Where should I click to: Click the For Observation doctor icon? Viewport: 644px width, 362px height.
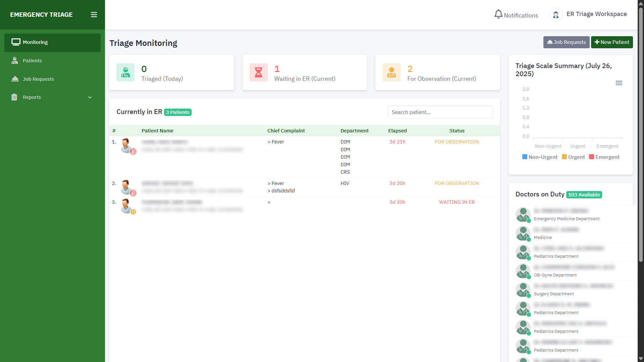tap(391, 72)
